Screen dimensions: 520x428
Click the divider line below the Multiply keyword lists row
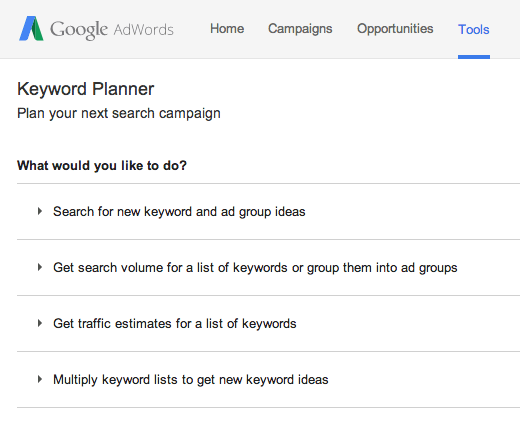point(268,407)
